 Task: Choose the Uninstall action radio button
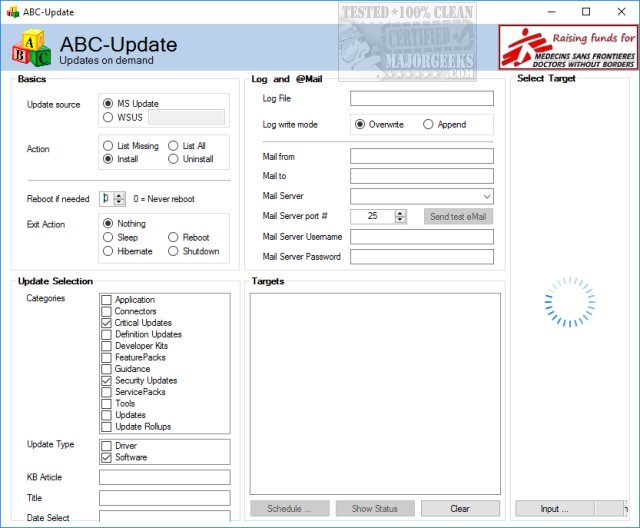[x=174, y=159]
